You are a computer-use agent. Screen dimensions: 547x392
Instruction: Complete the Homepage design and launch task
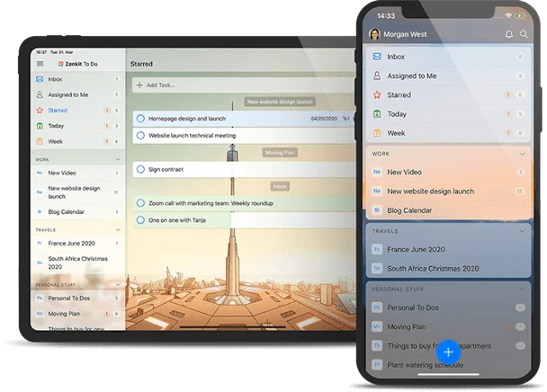tap(140, 119)
